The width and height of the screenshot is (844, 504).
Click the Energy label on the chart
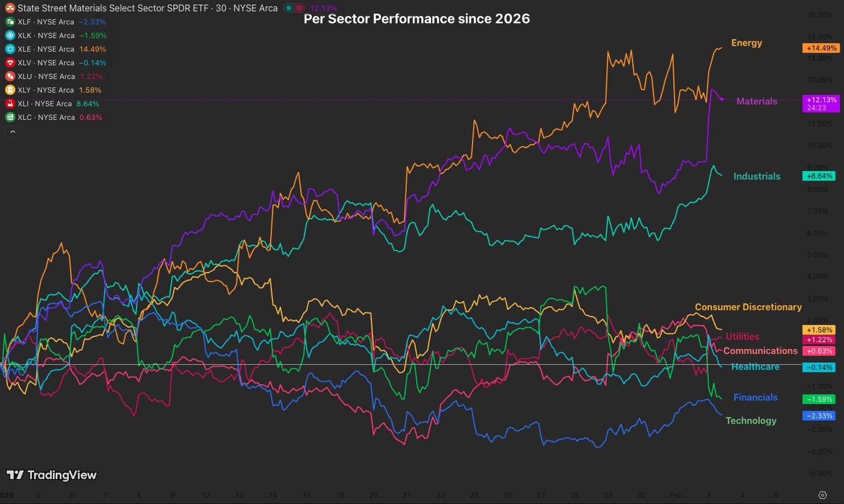pyautogui.click(x=746, y=43)
